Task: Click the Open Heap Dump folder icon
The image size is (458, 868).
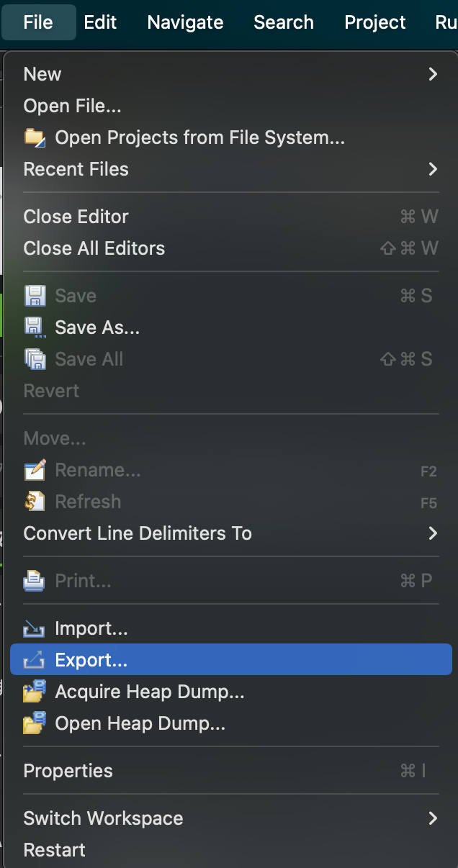Action: [35, 723]
